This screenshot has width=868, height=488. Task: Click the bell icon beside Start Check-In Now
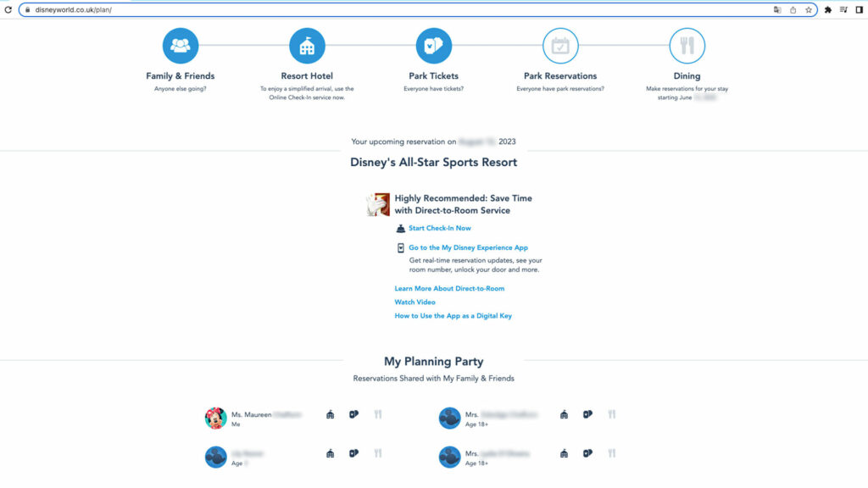pos(400,229)
